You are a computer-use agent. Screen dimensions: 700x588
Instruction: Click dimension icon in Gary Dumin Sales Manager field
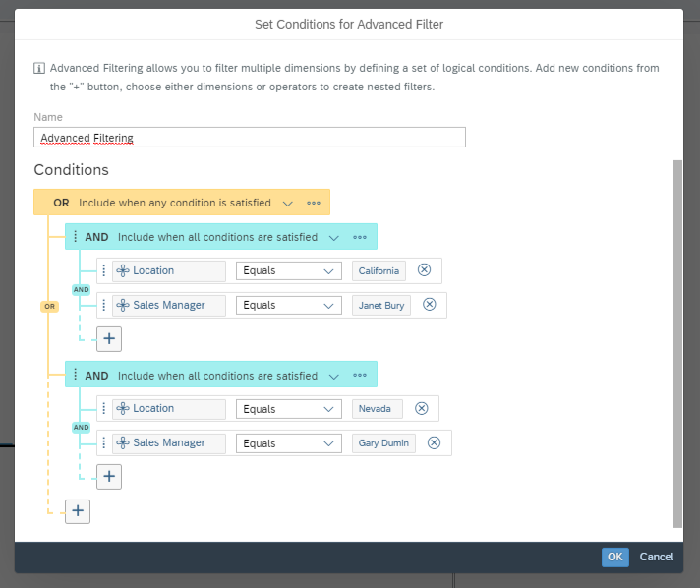click(123, 442)
